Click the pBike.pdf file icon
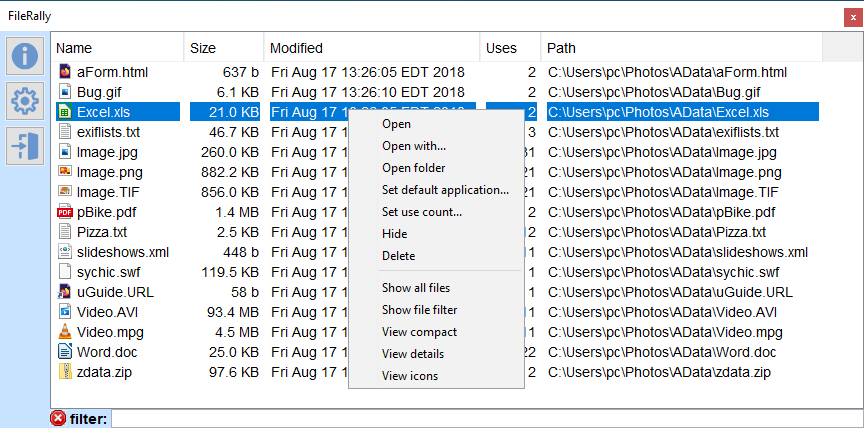Image resolution: width=864 pixels, height=428 pixels. (x=65, y=212)
